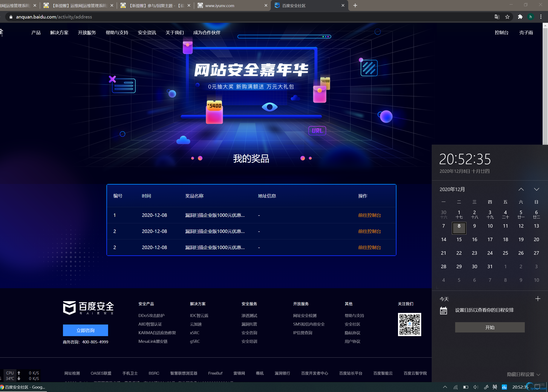Open the 百度站长平台 friend link
This screenshot has width=548, height=392.
[351, 373]
